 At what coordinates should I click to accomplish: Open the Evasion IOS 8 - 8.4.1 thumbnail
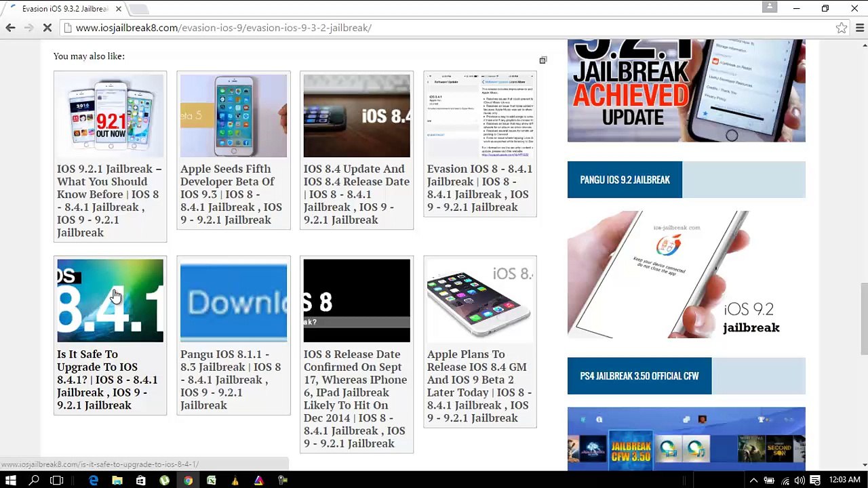pyautogui.click(x=480, y=116)
